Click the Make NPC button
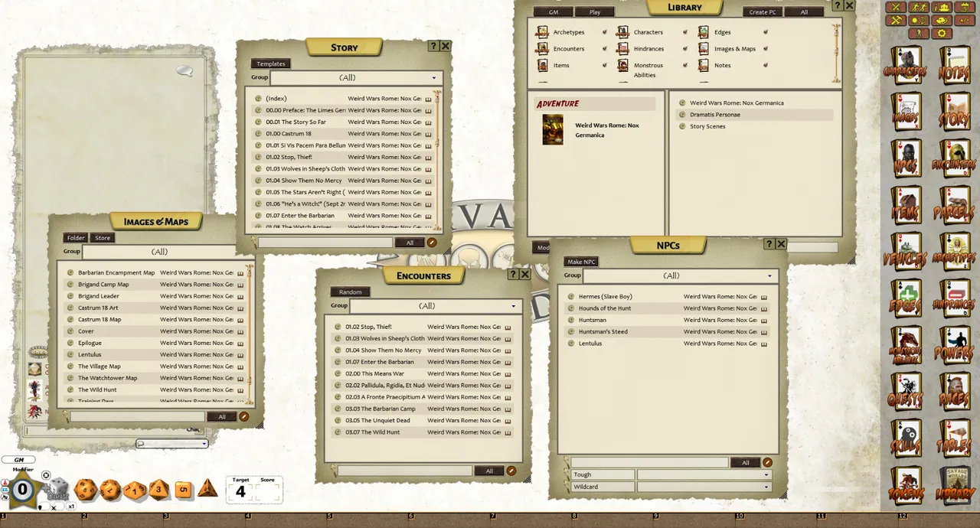 (581, 262)
